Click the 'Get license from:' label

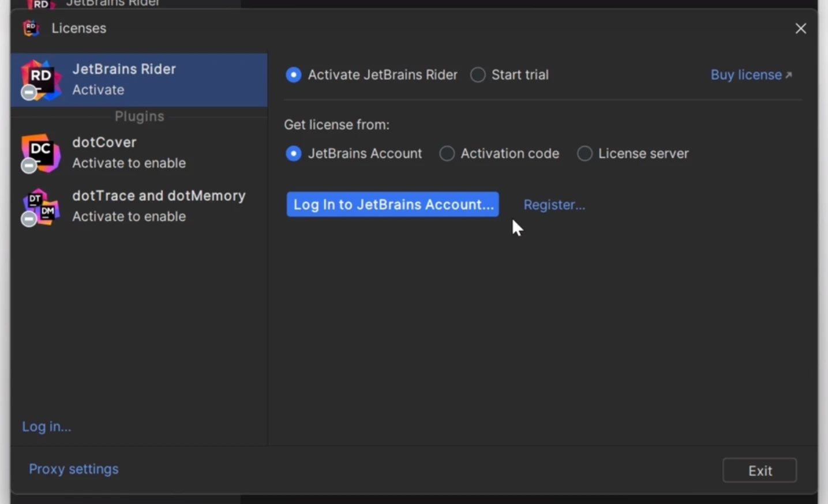tap(337, 125)
